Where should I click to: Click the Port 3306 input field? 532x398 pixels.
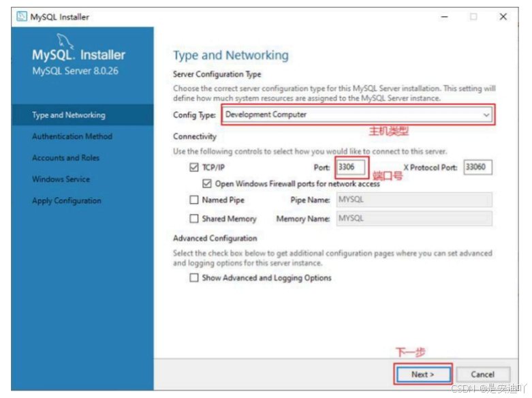[351, 167]
